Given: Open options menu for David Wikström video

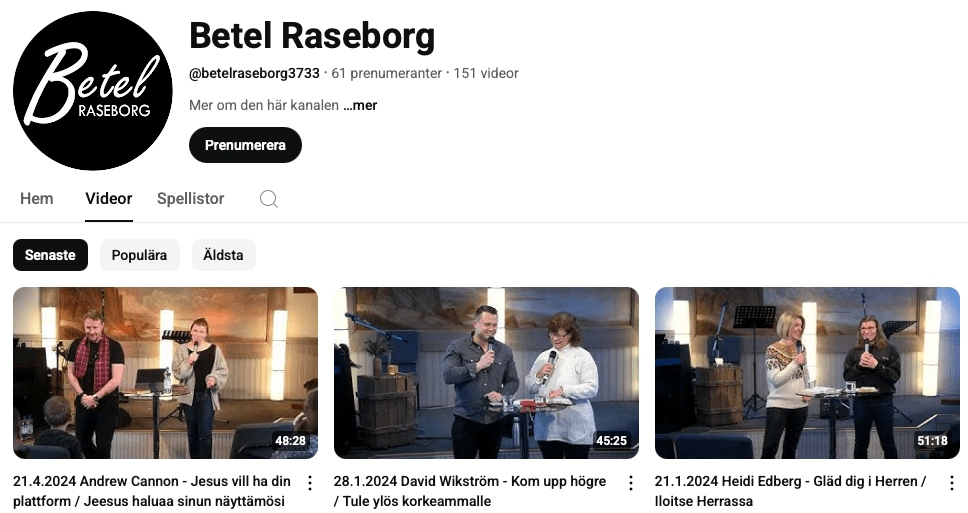Looking at the screenshot, I should tap(631, 483).
